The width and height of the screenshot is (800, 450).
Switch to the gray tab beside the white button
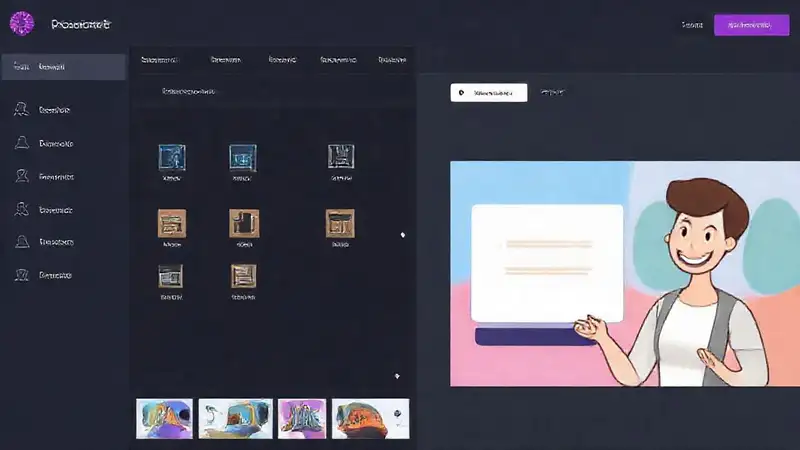553,92
